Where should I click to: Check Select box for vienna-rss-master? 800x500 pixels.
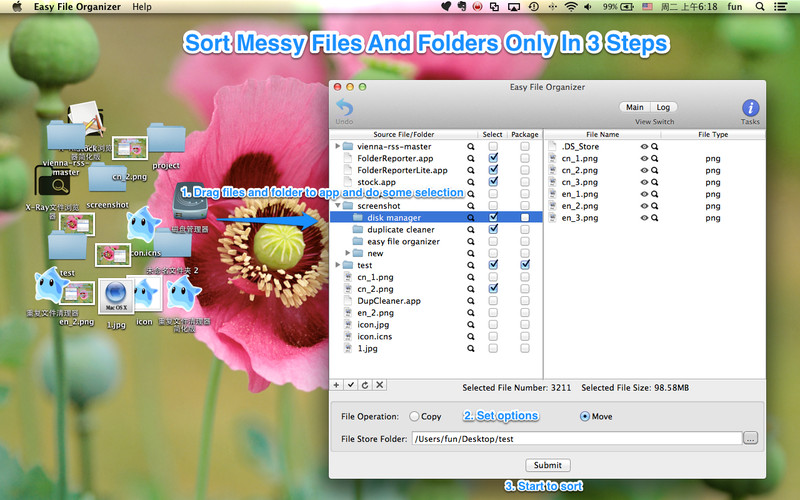[493, 146]
